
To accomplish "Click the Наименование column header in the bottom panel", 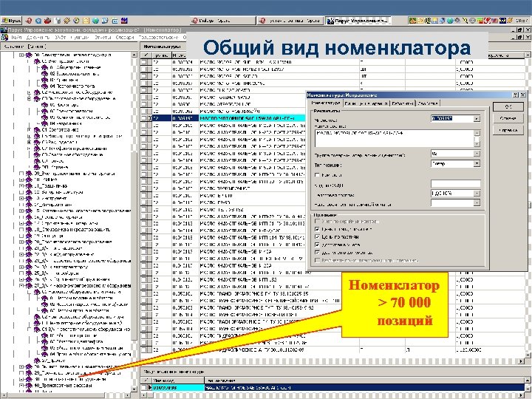I will tap(365, 381).
